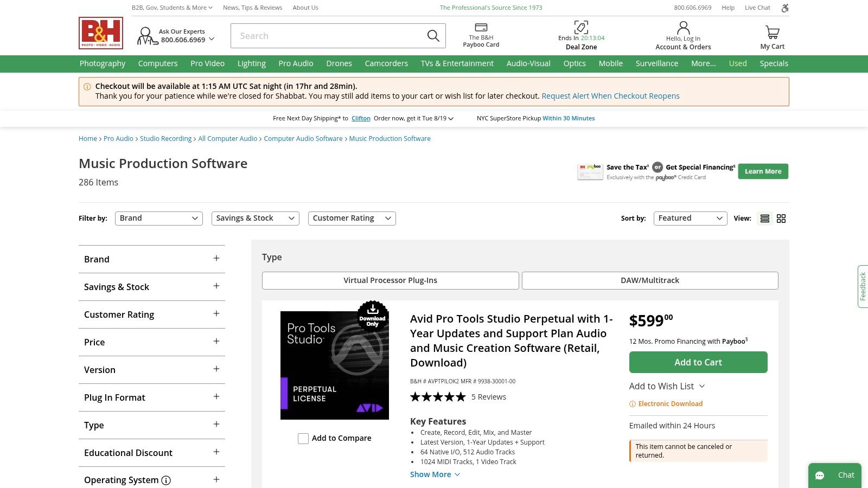Open the Deal Zone tag icon
This screenshot has width=868, height=488.
pos(581,27)
